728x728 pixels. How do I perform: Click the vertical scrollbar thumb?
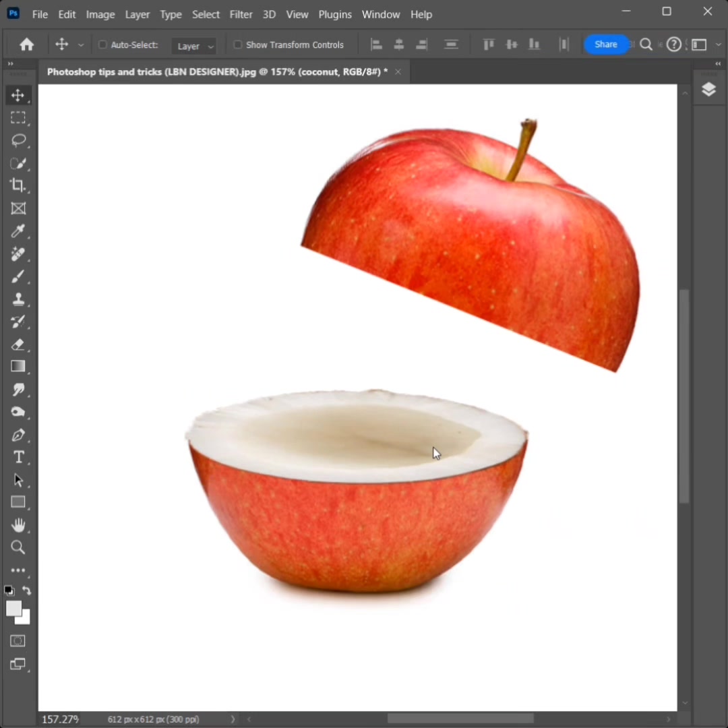click(x=684, y=396)
